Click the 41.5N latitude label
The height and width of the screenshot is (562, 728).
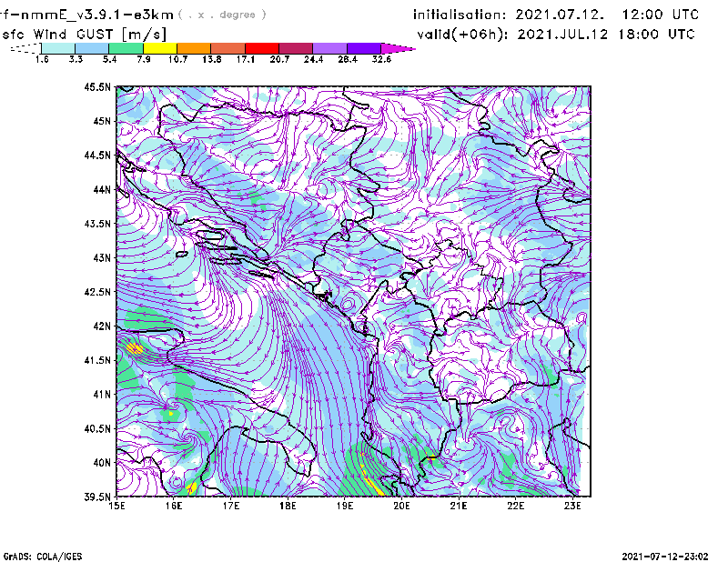click(97, 360)
